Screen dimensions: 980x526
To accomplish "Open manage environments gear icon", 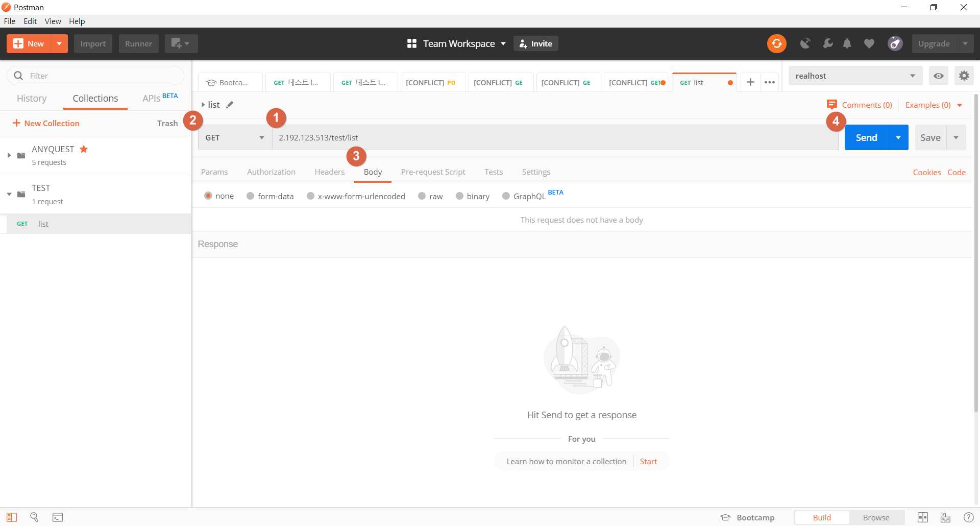I will pos(964,76).
